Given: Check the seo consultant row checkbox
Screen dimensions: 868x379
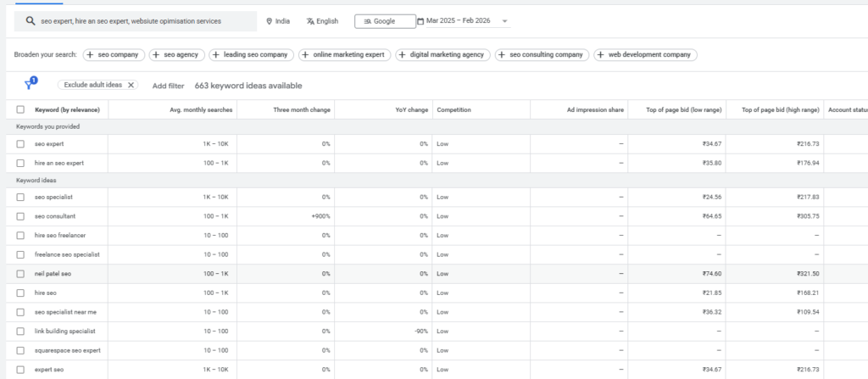Looking at the screenshot, I should [x=20, y=217].
